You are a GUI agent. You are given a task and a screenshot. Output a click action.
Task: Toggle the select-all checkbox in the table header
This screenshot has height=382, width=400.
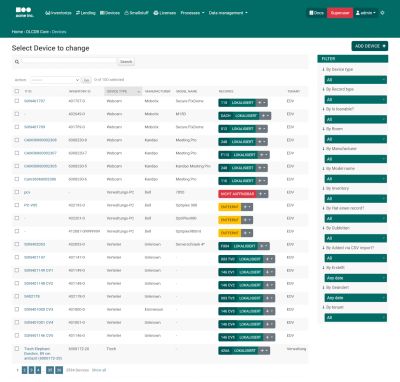tap(17, 91)
